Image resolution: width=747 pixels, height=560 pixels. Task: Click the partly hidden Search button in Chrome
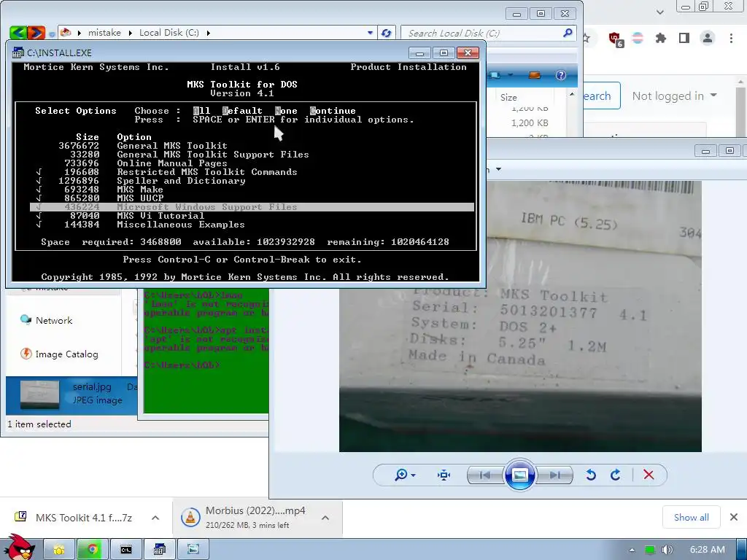(x=601, y=96)
